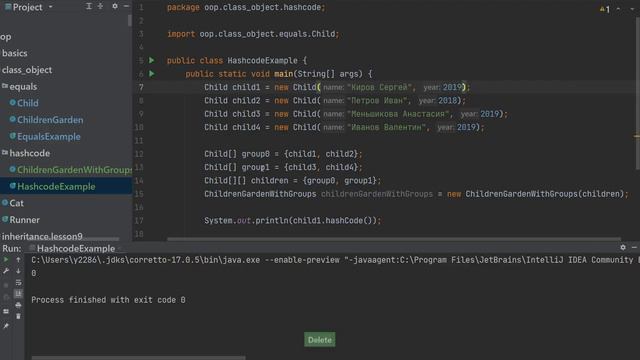Click the childrenGardenWithGroups variable name
The image size is (640, 360).
(x=377, y=194)
